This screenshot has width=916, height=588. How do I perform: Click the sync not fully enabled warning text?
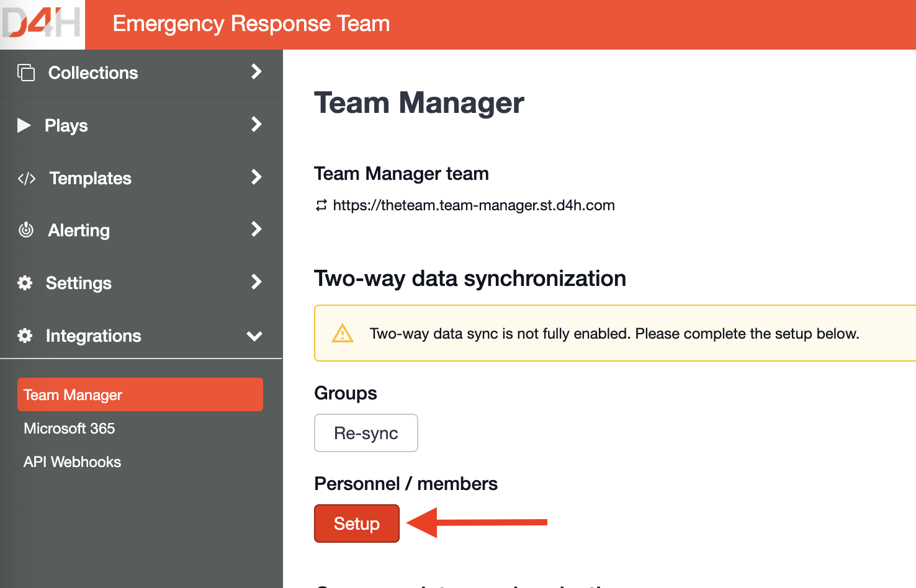click(x=614, y=334)
